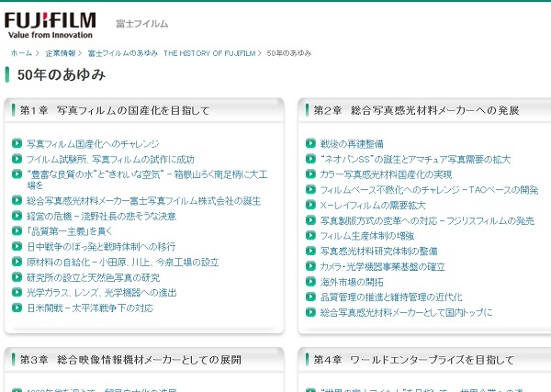The image size is (551, 392).
Task: Open 日米開戦-太平洋戦争下の対応 link
Action: pos(90,308)
